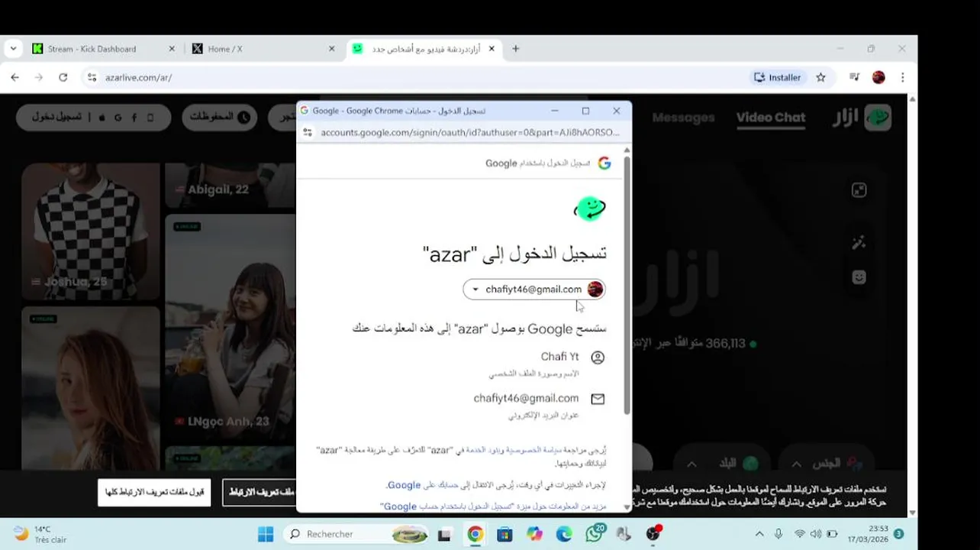Open the Kick Dashboard browser tab
The height and width of the screenshot is (550, 980).
point(101,49)
